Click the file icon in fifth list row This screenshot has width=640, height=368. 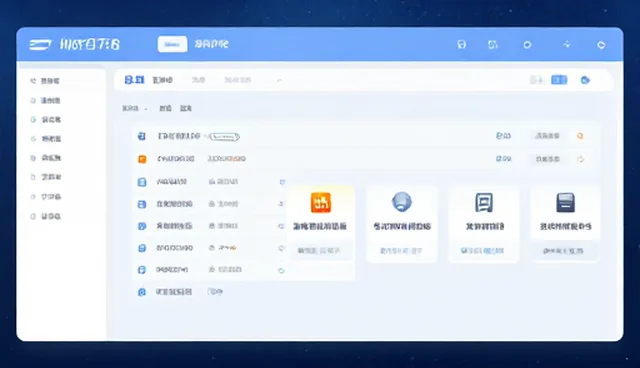[142, 226]
